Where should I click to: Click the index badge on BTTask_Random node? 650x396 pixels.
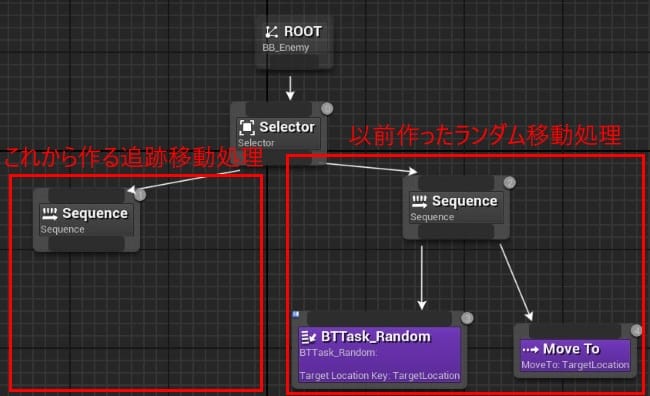[x=467, y=318]
